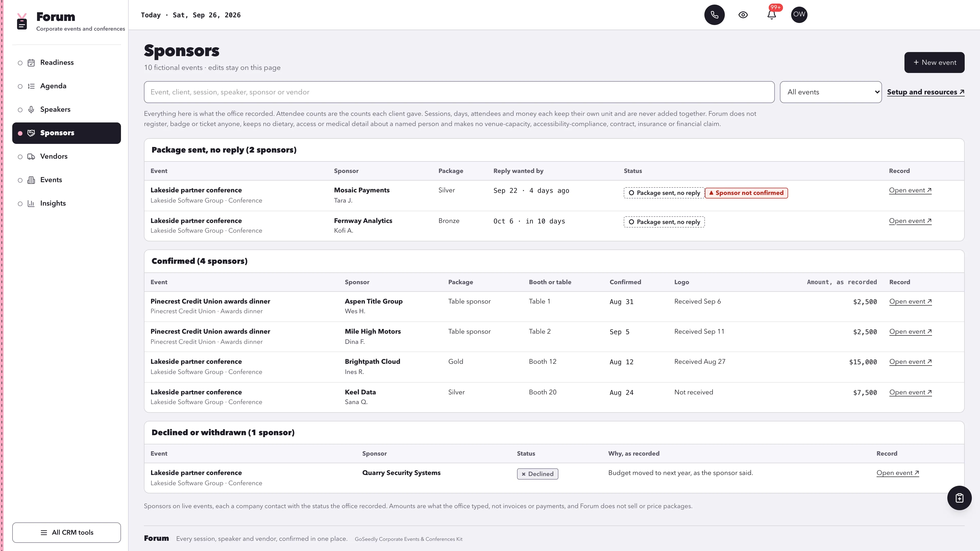Click the Insights bar chart icon

click(x=31, y=204)
